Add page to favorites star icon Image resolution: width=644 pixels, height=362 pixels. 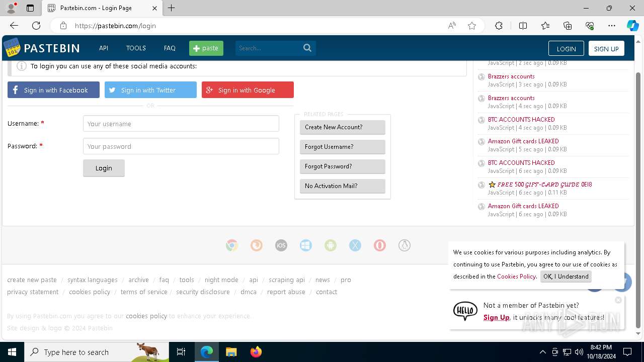[472, 26]
